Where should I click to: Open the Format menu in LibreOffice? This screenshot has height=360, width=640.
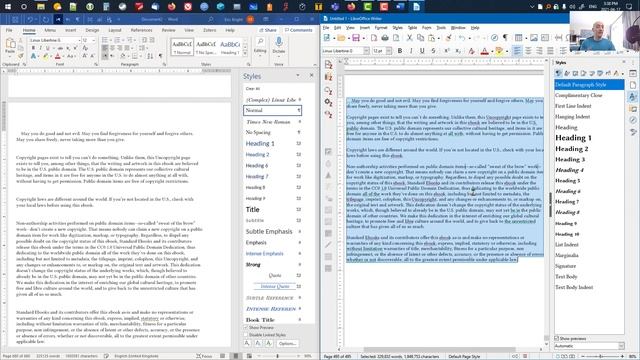(x=381, y=28)
